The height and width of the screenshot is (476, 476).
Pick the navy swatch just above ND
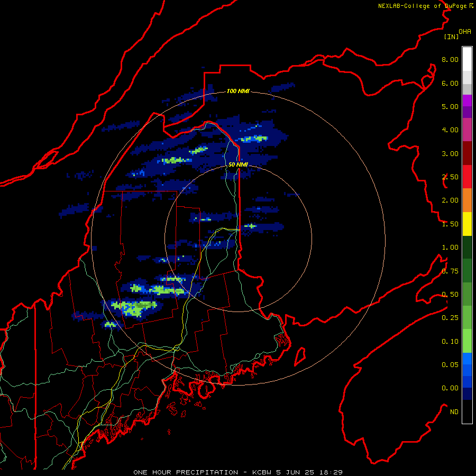click(x=467, y=394)
